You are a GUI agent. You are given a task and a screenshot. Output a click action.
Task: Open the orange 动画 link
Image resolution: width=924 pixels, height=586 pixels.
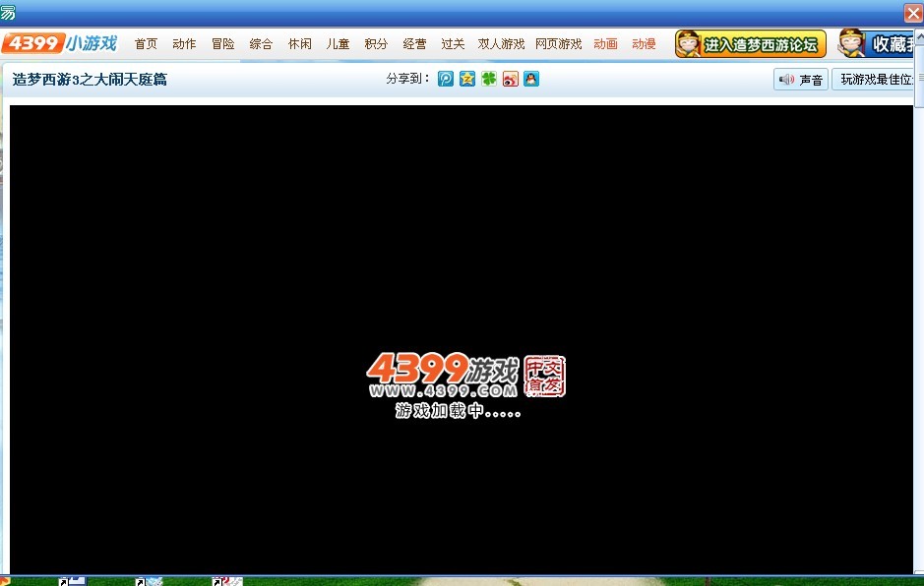click(605, 44)
